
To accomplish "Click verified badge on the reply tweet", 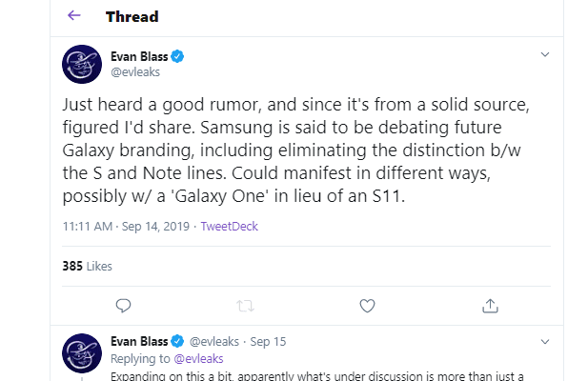I will coord(177,340).
